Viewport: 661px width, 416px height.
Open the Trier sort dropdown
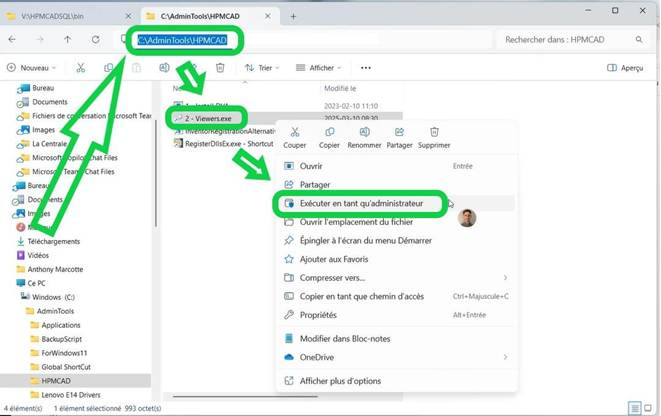[262, 68]
